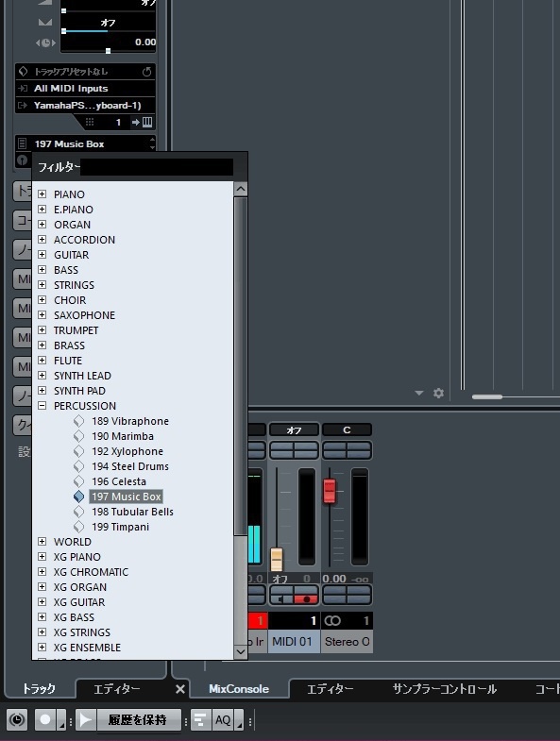
Task: Expand the WORLD category
Action: click(42, 542)
